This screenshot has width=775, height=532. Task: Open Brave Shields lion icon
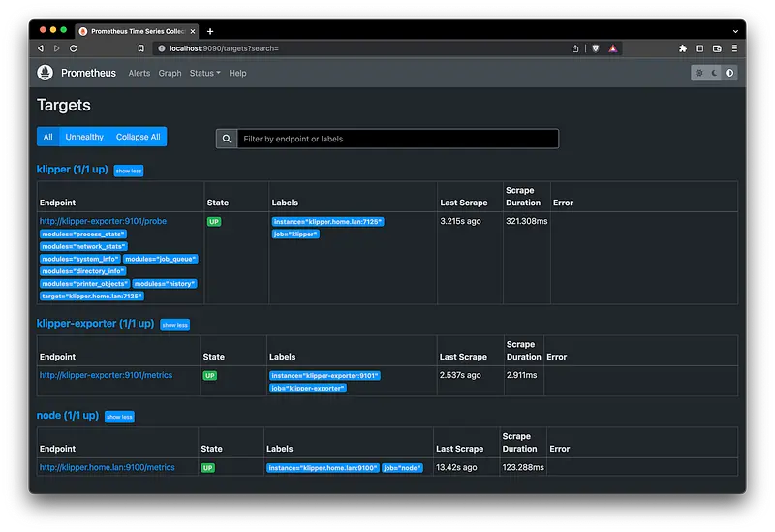tap(596, 48)
